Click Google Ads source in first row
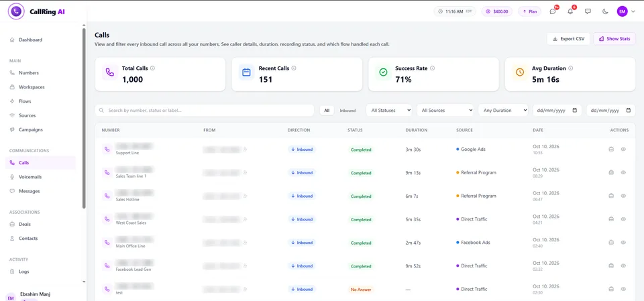 point(471,149)
